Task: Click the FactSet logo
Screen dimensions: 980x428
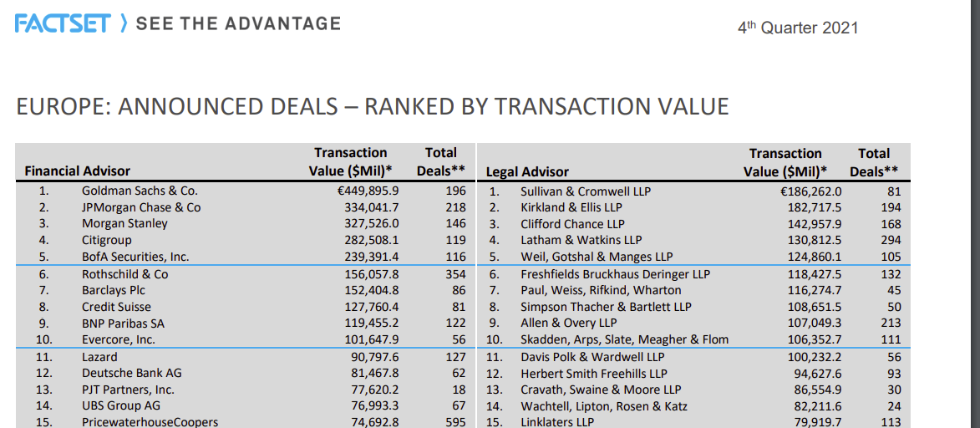Action: [63, 23]
